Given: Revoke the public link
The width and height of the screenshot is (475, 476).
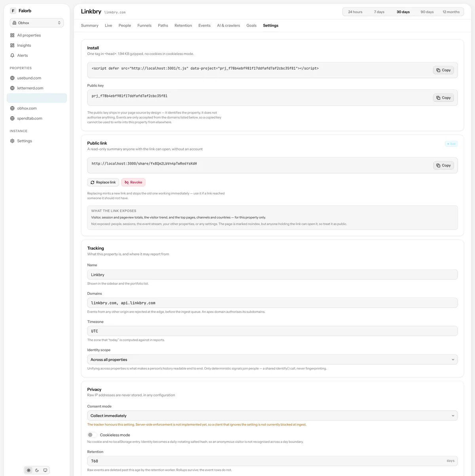Looking at the screenshot, I should click(133, 182).
